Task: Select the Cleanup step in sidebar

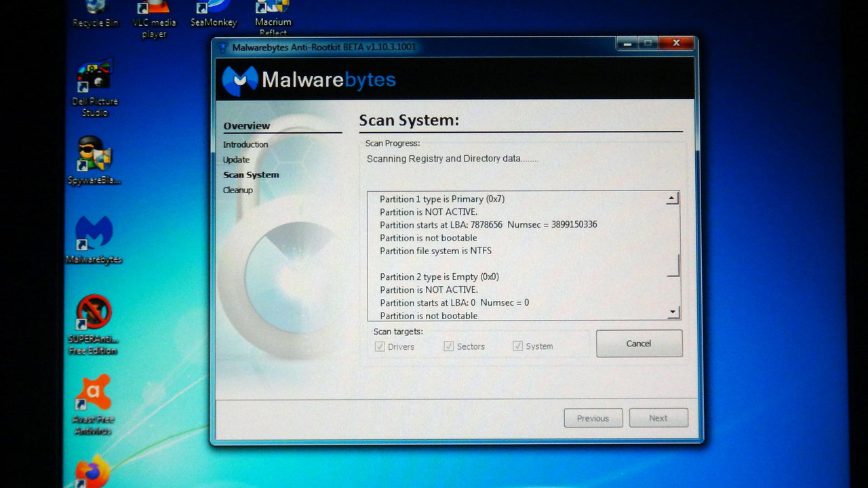Action: coord(238,190)
